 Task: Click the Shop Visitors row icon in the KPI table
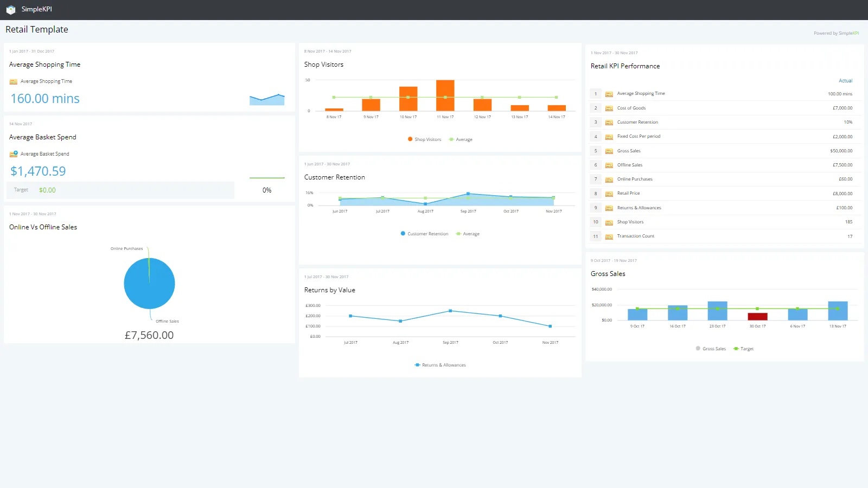609,222
